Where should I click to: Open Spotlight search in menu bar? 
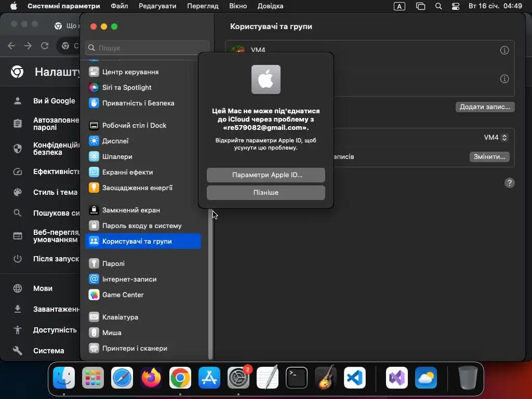(438, 6)
